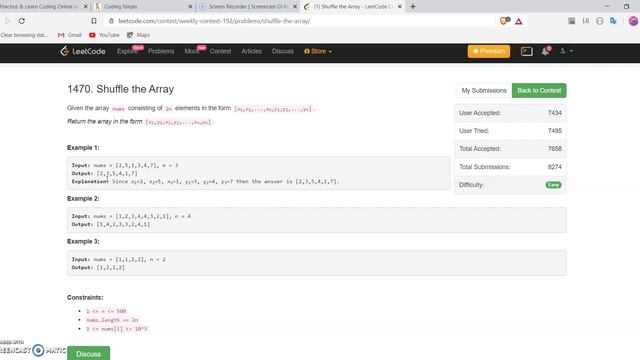Close the Shuffle the Array tab
Image resolution: width=640 pixels, height=360 pixels.
point(400,7)
